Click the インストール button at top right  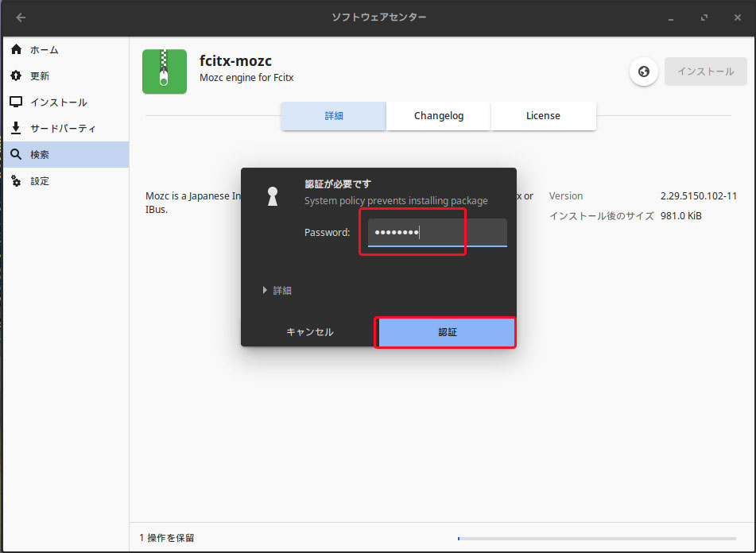pyautogui.click(x=705, y=72)
